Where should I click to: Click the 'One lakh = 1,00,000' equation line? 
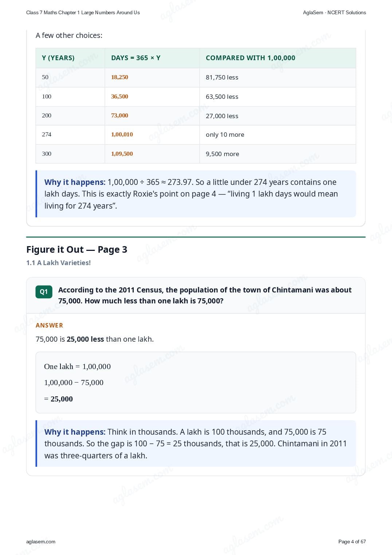click(x=77, y=366)
